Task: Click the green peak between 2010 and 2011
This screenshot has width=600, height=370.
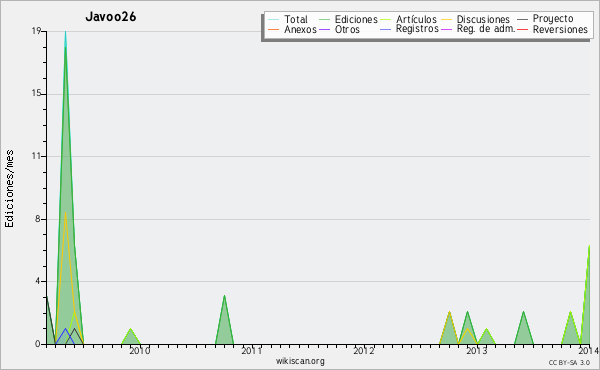Action: click(x=224, y=321)
